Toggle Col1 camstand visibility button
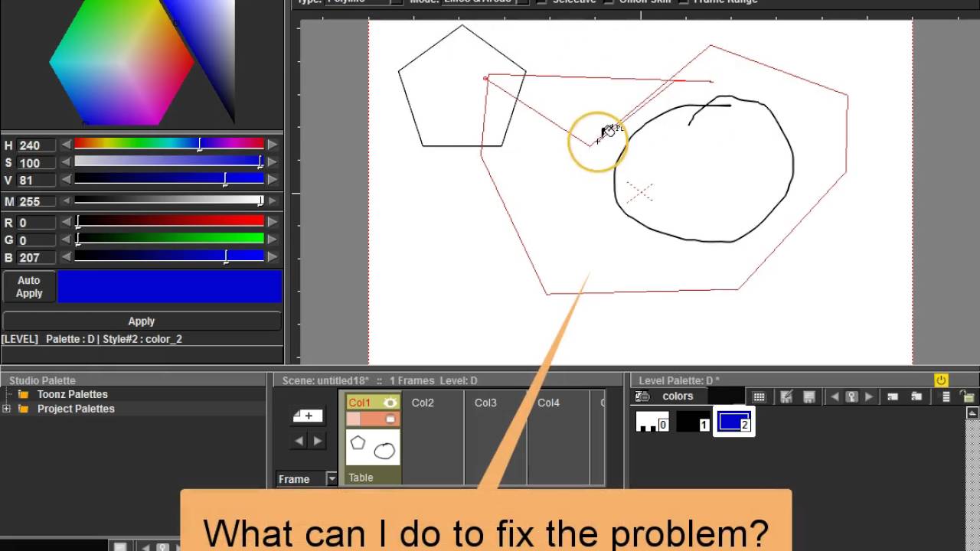Image resolution: width=980 pixels, height=551 pixels. (390, 419)
